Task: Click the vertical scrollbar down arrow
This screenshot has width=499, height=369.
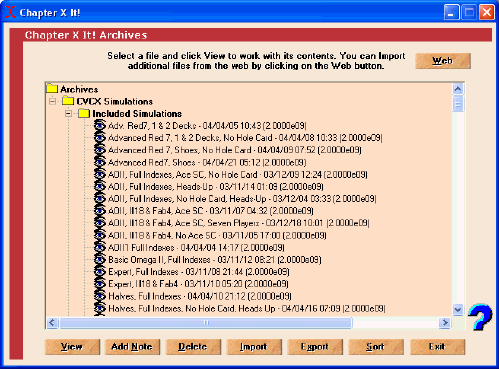Action: point(458,310)
